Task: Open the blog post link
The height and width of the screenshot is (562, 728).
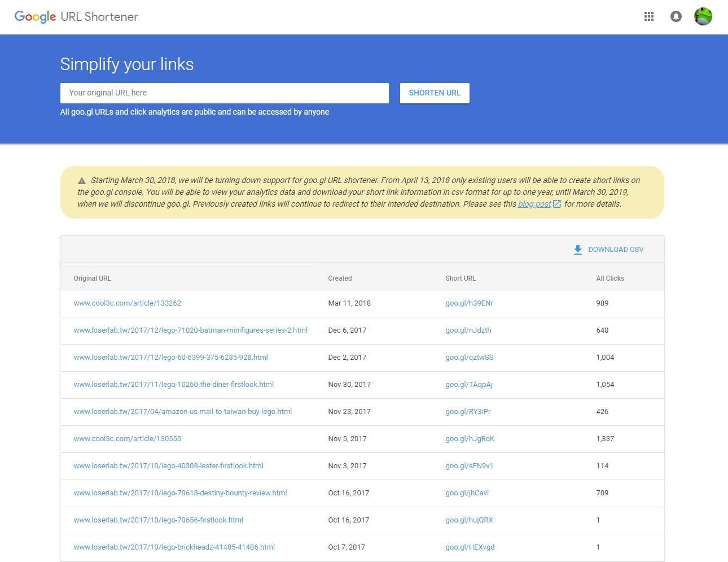Action: (534, 204)
